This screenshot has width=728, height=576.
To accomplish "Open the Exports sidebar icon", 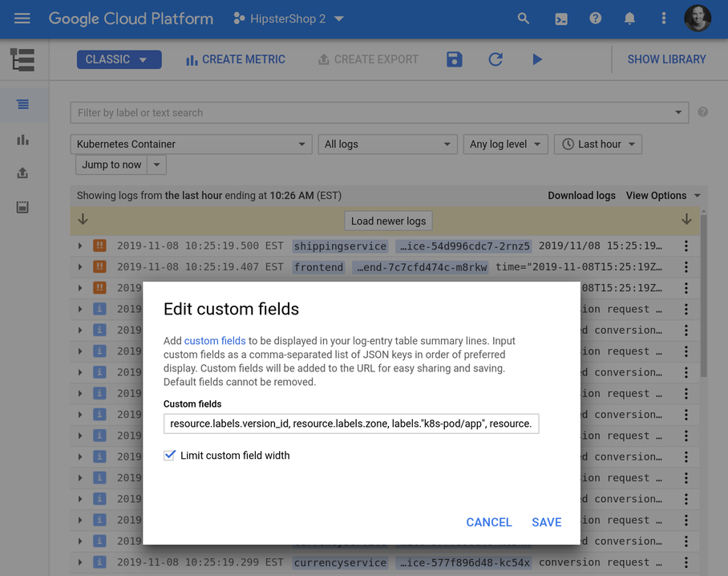I will (x=22, y=173).
